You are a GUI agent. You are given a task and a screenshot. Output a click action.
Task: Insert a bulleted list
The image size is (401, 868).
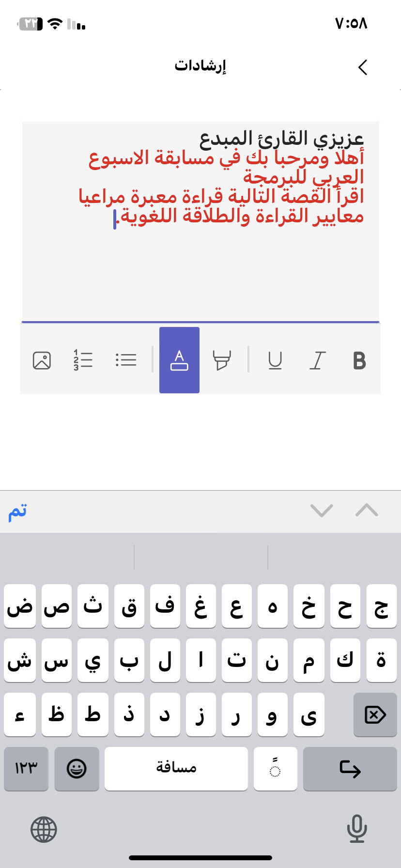click(126, 360)
